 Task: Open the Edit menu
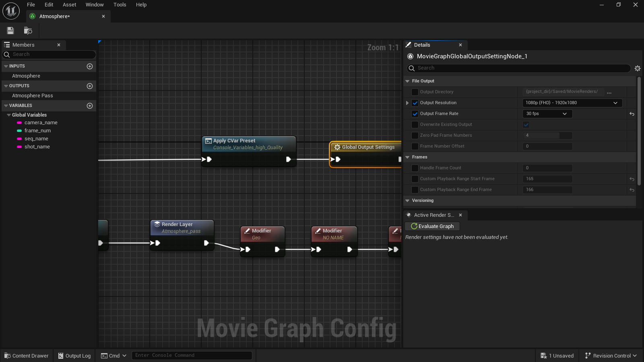pos(49,5)
